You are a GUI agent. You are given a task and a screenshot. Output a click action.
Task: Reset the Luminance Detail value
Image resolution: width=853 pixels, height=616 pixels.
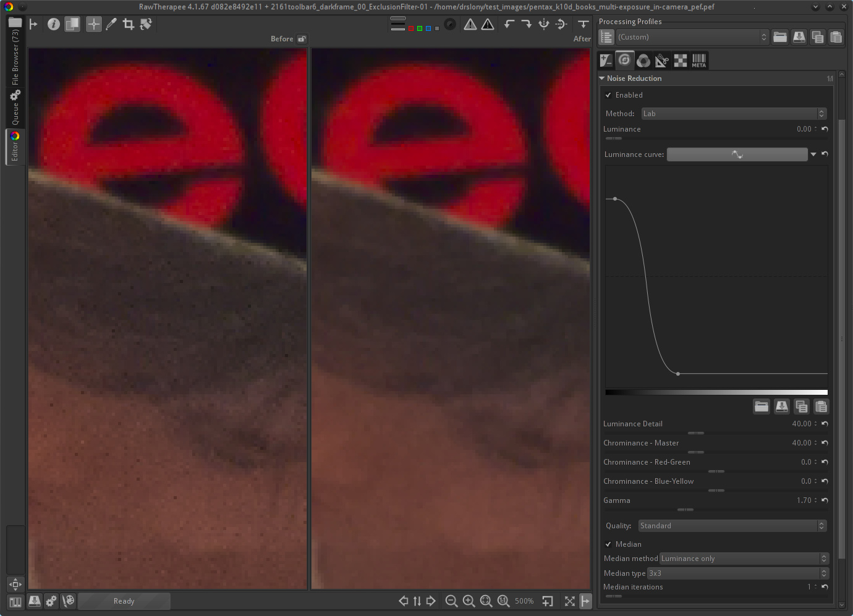(x=825, y=424)
